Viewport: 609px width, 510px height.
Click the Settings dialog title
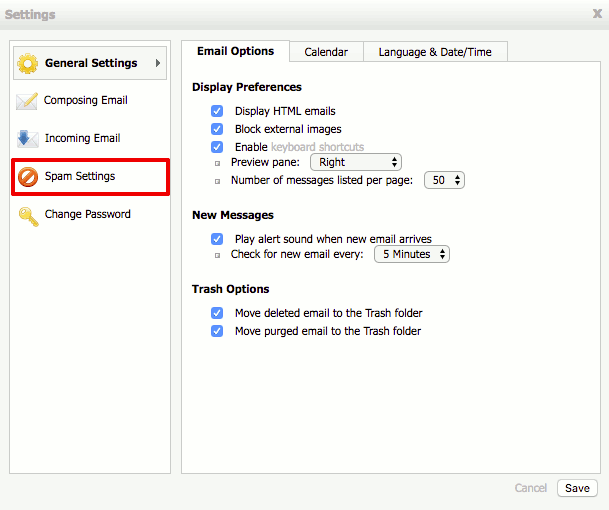[x=30, y=15]
